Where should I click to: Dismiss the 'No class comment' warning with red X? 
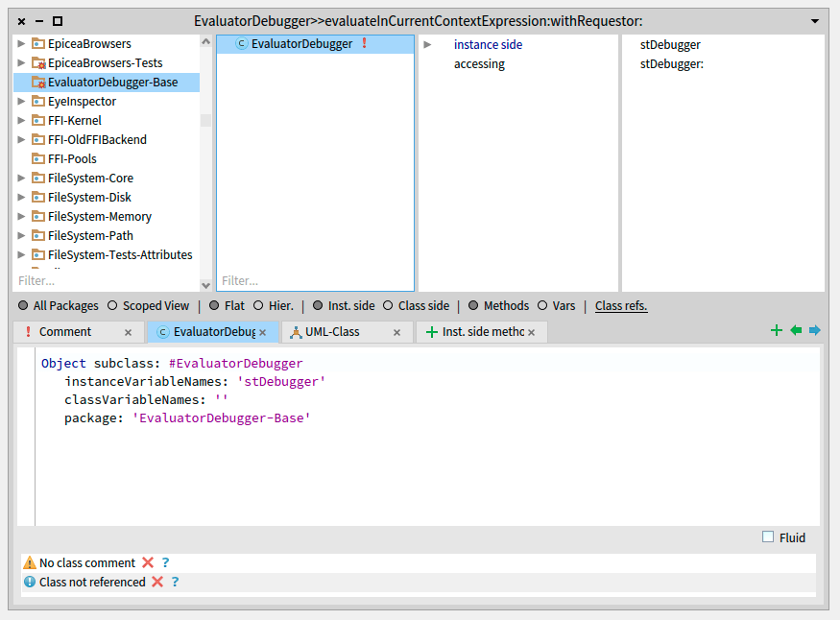pos(148,563)
